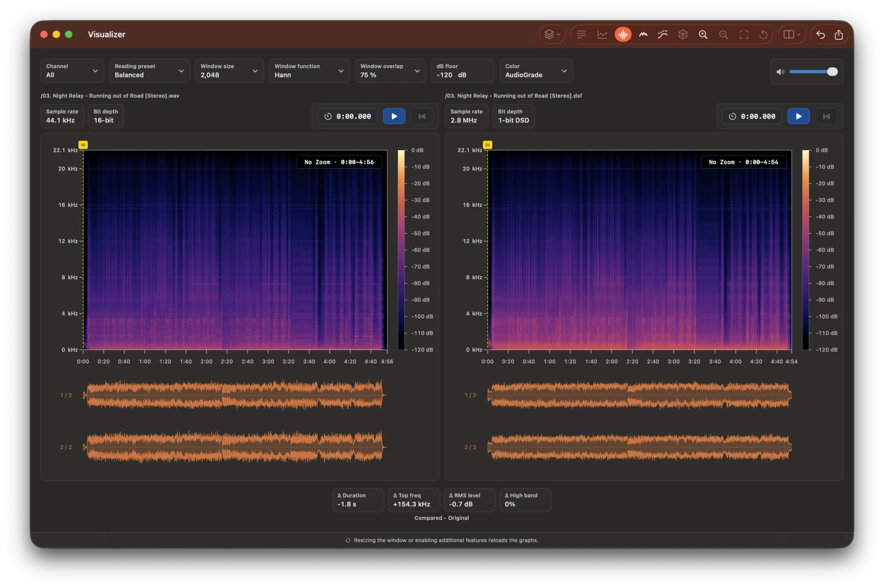The width and height of the screenshot is (884, 588).
Task: Click the right channel 2 / 2 waveform
Action: pos(639,447)
